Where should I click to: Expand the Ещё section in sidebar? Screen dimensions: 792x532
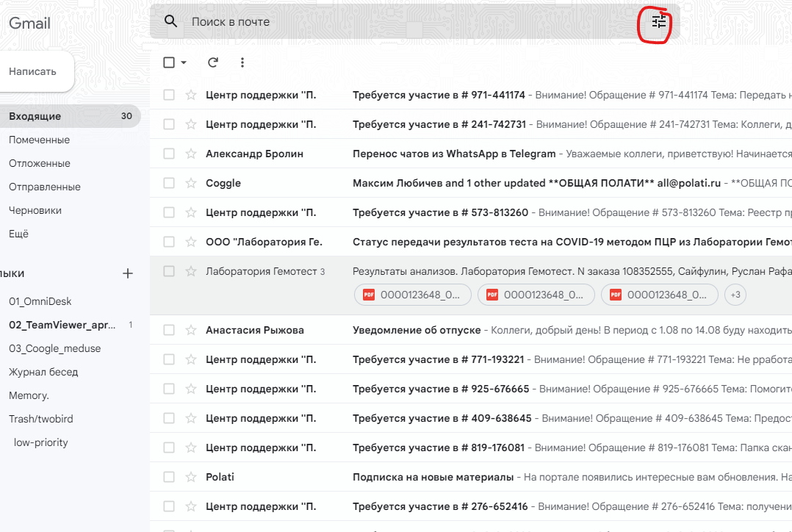(18, 234)
